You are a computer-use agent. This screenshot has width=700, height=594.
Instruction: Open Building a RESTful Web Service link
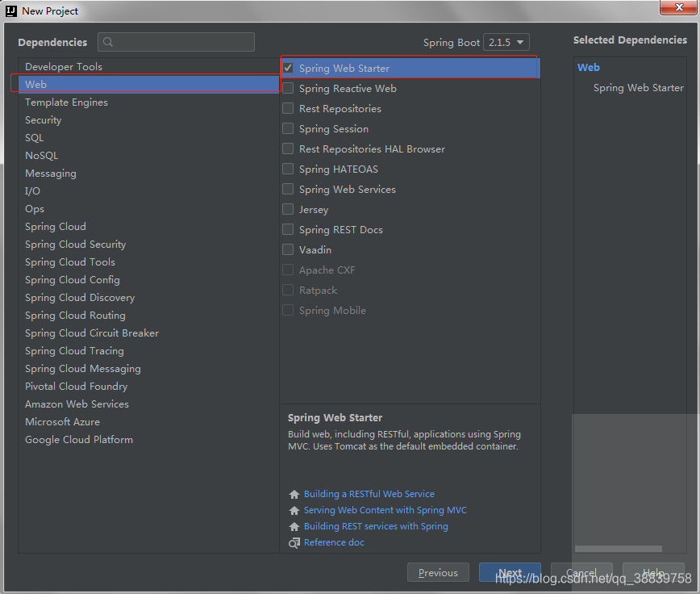[369, 494]
